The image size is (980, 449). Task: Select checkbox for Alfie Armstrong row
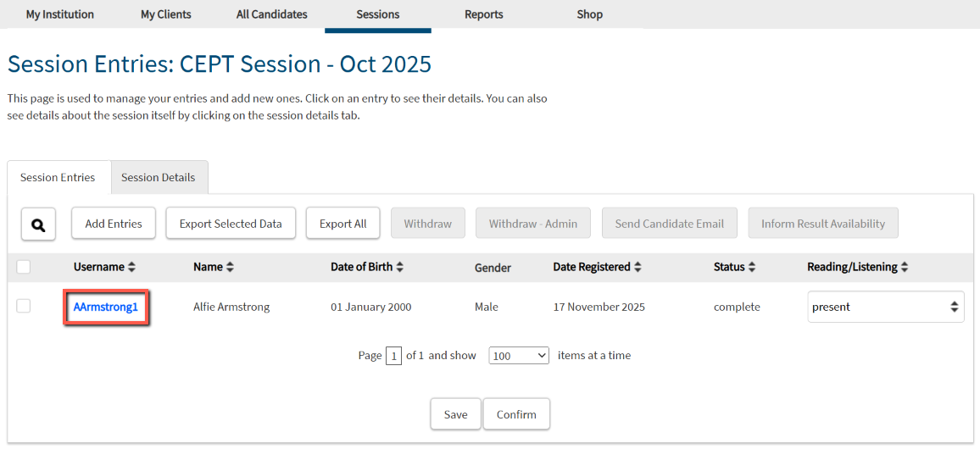point(24,307)
